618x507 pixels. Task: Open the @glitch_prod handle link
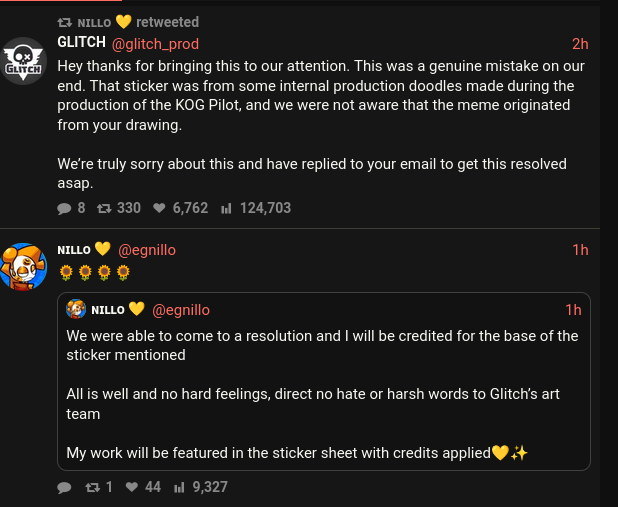[155, 43]
